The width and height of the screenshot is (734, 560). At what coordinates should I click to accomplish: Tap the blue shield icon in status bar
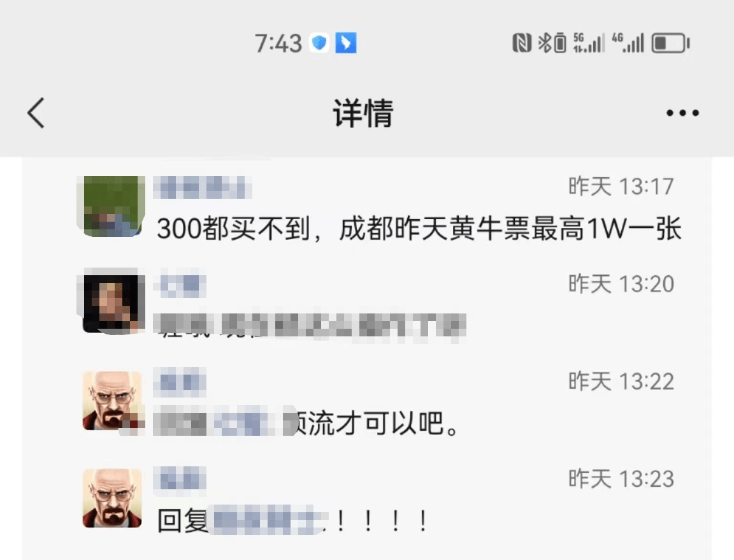pos(319,43)
